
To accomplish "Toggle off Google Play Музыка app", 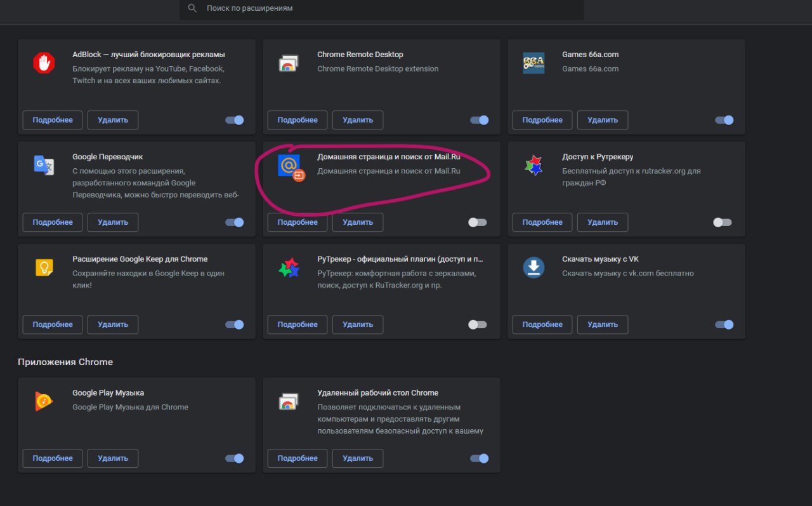I will pos(235,458).
